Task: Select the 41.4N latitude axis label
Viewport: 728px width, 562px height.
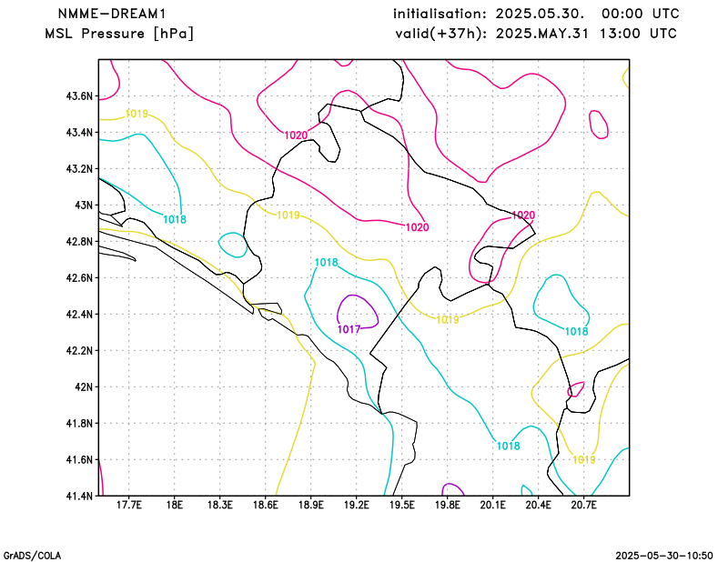Action: [79, 497]
